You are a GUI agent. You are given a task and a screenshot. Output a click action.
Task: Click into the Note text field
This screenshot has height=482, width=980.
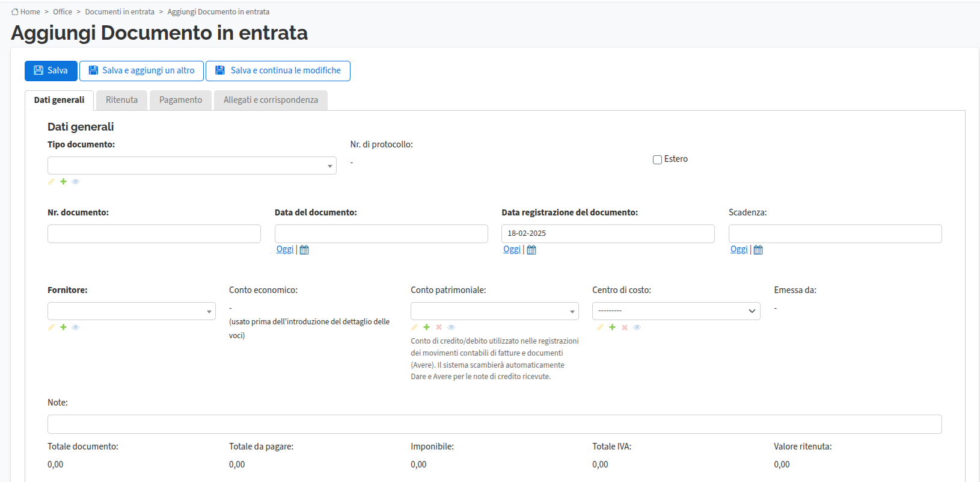(494, 424)
